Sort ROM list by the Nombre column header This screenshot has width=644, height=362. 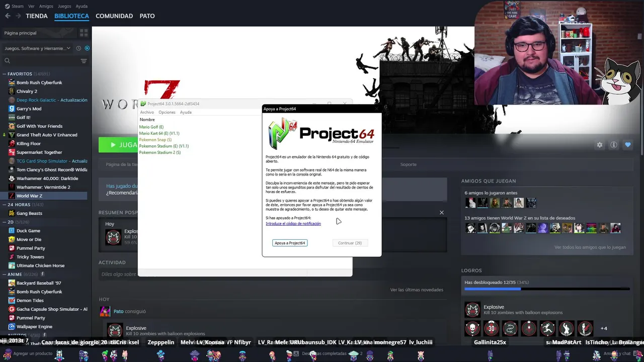147,120
